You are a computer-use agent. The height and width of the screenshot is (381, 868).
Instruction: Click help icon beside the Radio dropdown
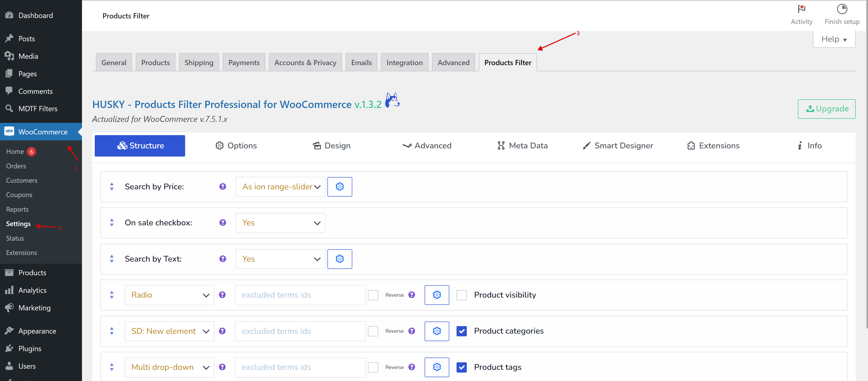pyautogui.click(x=222, y=295)
